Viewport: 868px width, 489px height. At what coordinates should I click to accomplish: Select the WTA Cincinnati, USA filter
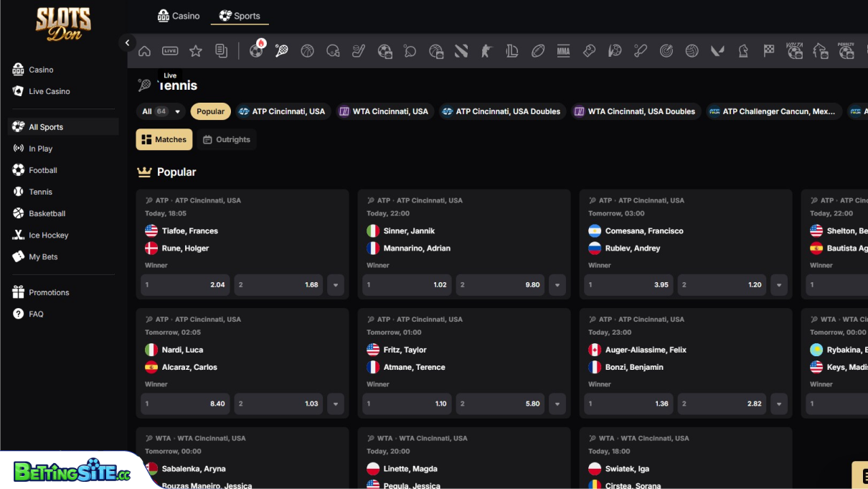[x=382, y=111]
